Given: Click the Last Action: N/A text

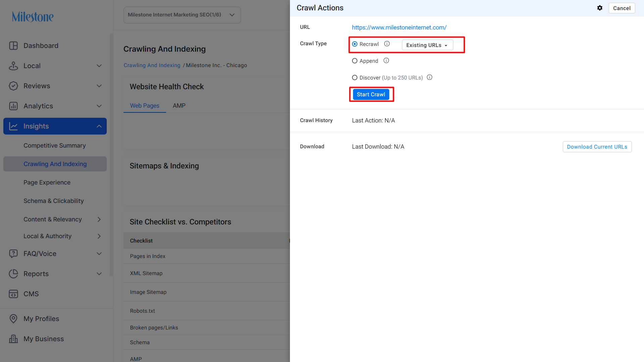Looking at the screenshot, I should click(x=373, y=120).
